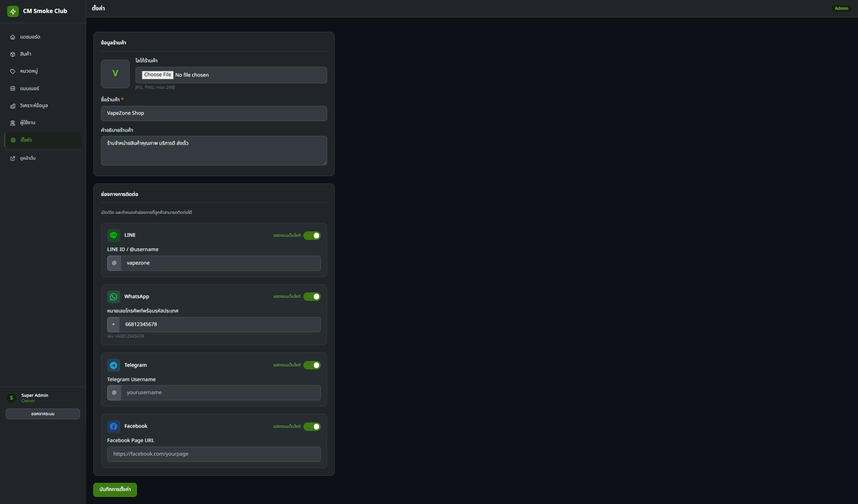Viewport: 858px width, 504px height.
Task: Click the categories tag icon in sidebar
Action: [x=13, y=71]
